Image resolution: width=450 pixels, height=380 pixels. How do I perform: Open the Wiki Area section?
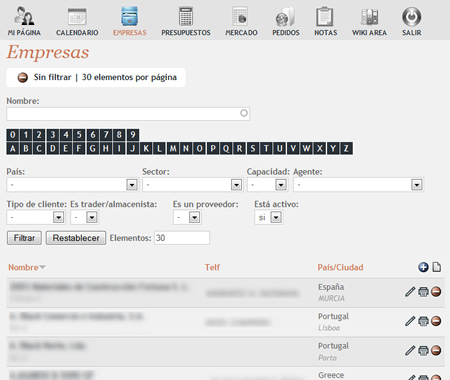(369, 21)
